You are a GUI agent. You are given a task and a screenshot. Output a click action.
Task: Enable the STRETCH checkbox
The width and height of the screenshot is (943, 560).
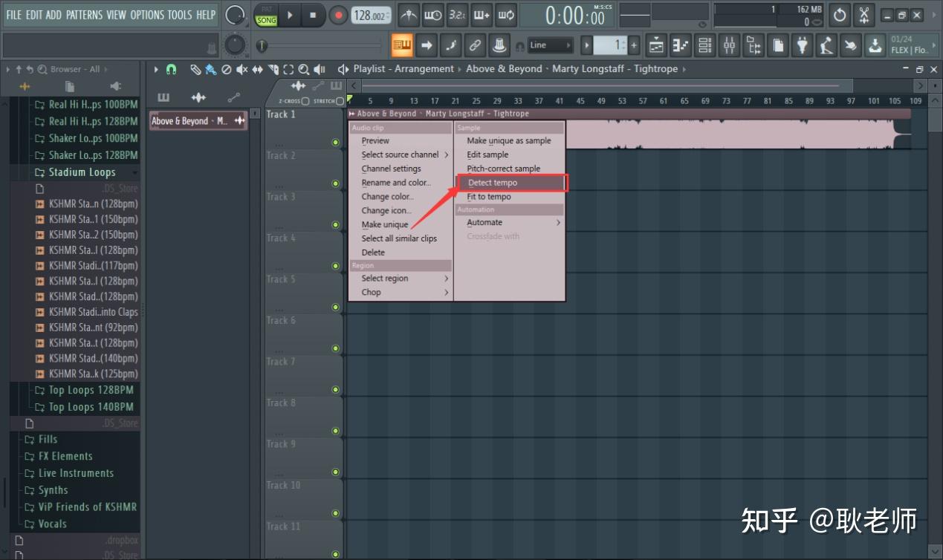point(340,101)
